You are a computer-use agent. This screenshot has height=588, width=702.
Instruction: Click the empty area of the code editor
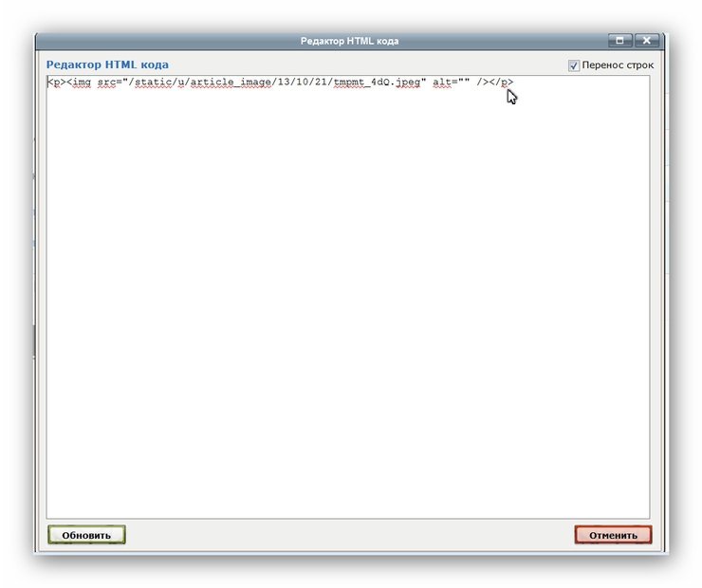tap(347, 303)
